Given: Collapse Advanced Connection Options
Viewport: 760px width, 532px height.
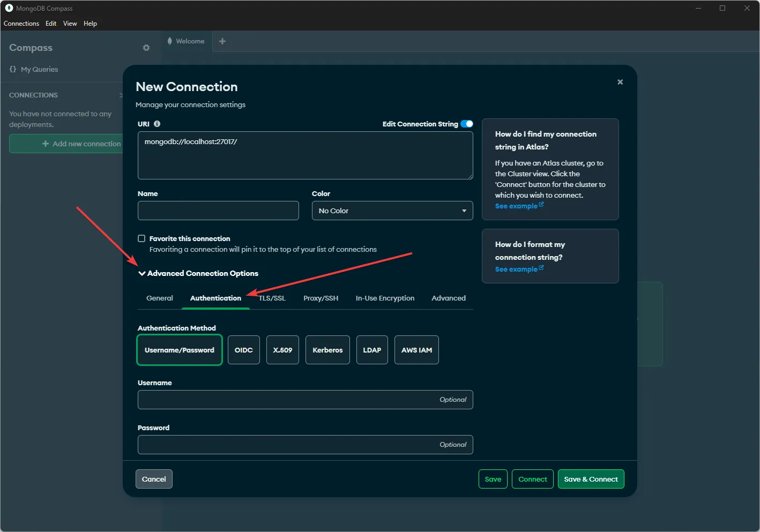Looking at the screenshot, I should tap(141, 273).
